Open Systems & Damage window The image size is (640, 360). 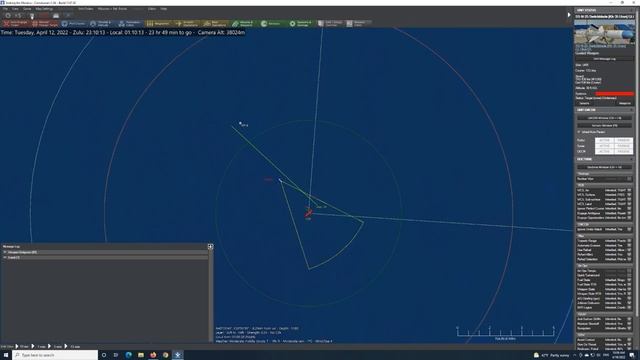point(301,24)
